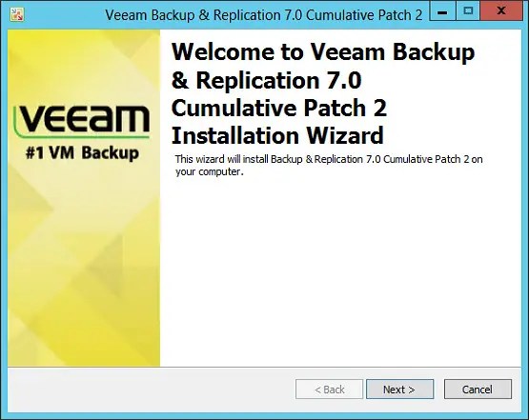Close the installer with the red X
This screenshot has width=529, height=420.
pos(501,11)
